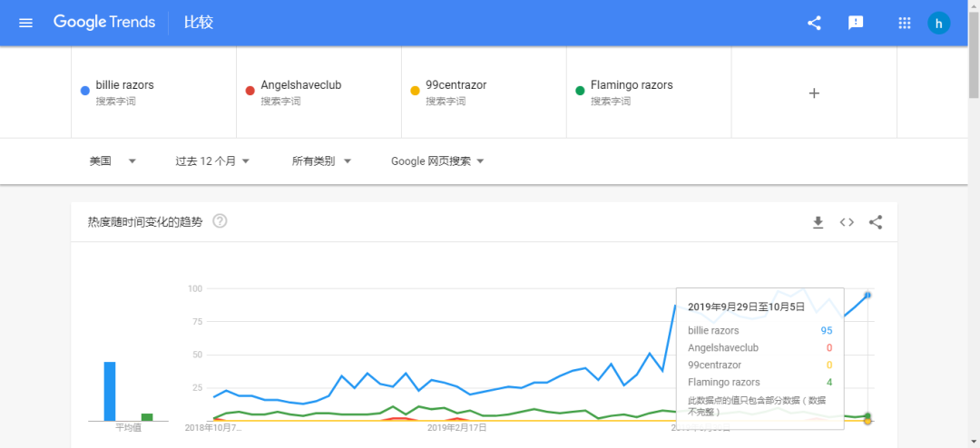Viewport: 980px width, 448px height.
Task: Click the Flamingo razors term box
Action: point(632,85)
